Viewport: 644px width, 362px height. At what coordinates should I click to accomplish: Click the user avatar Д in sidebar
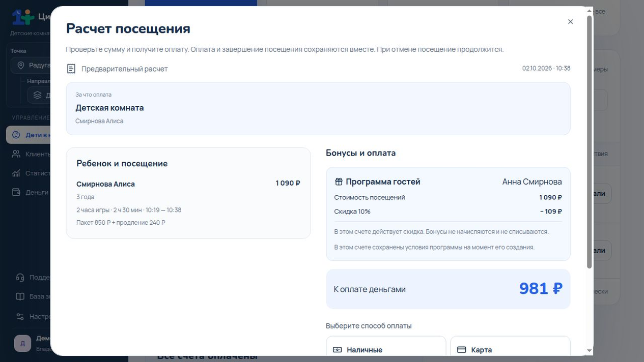[22, 343]
